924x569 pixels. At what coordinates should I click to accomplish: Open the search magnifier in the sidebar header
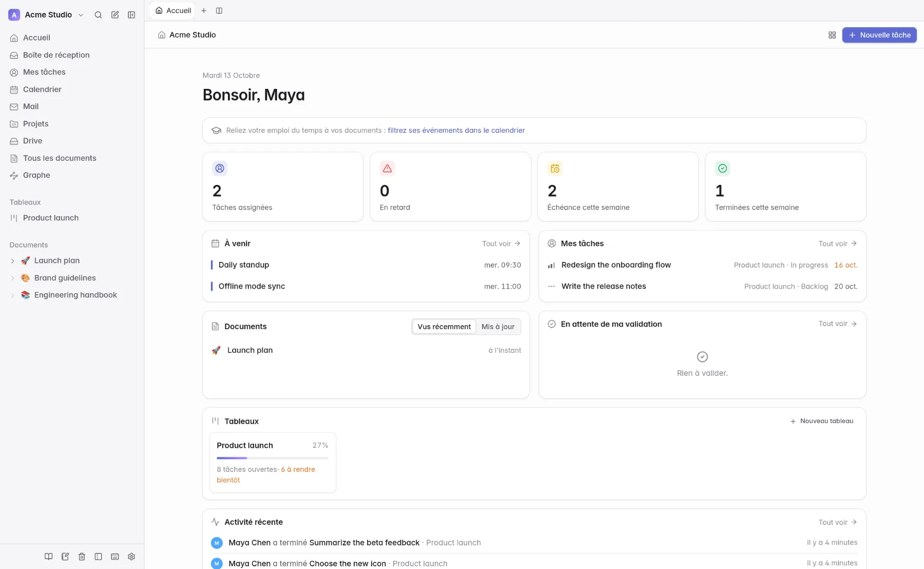pos(98,15)
